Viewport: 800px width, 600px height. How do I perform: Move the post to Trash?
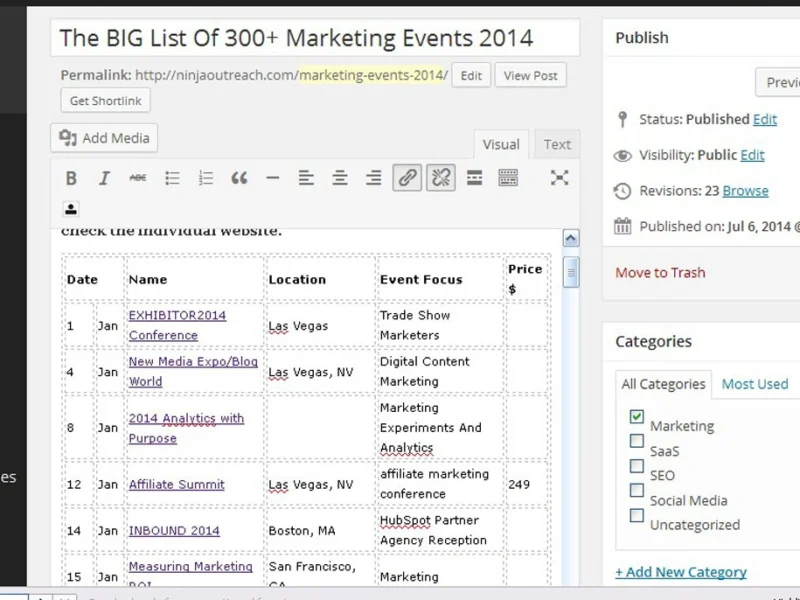point(660,272)
